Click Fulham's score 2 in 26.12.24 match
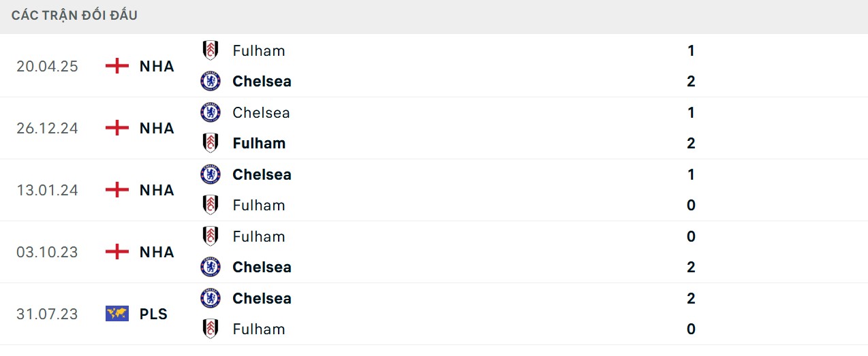Viewport: 868px width, 356px height. (x=691, y=143)
